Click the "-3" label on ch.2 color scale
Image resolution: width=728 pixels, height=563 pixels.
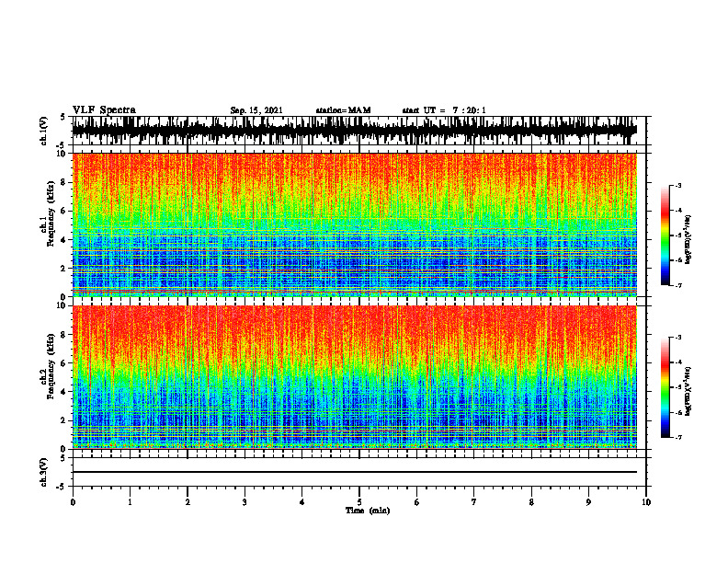(678, 338)
